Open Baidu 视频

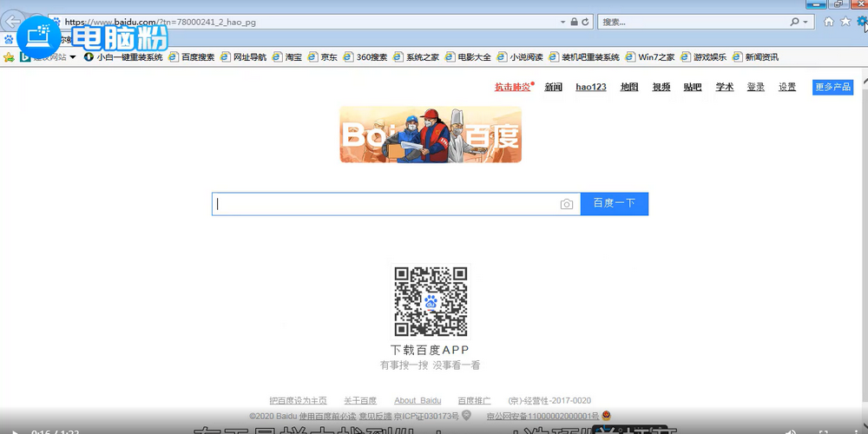661,87
